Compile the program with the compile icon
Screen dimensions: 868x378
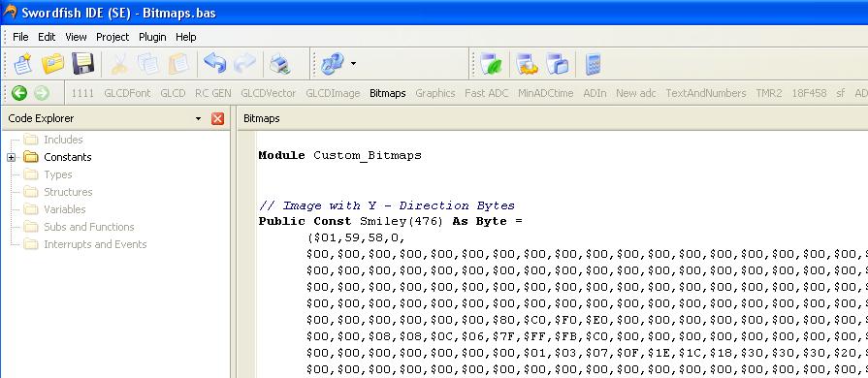[332, 64]
